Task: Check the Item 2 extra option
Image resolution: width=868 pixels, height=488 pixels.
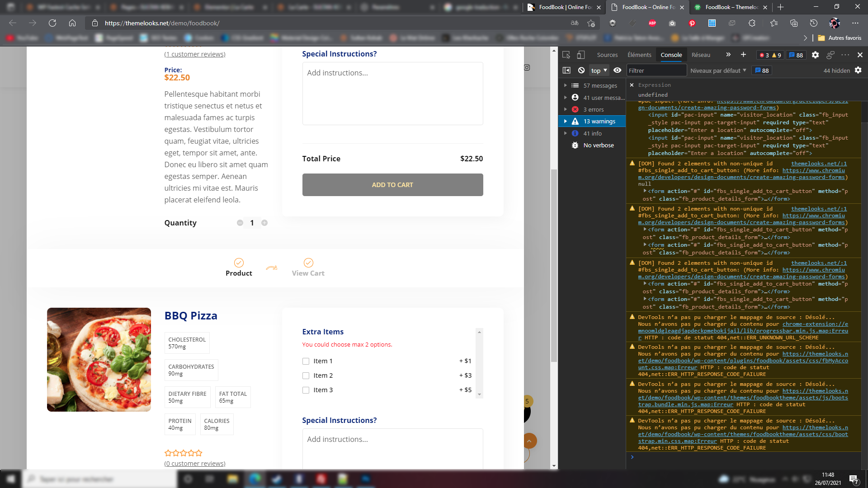Action: [x=306, y=375]
